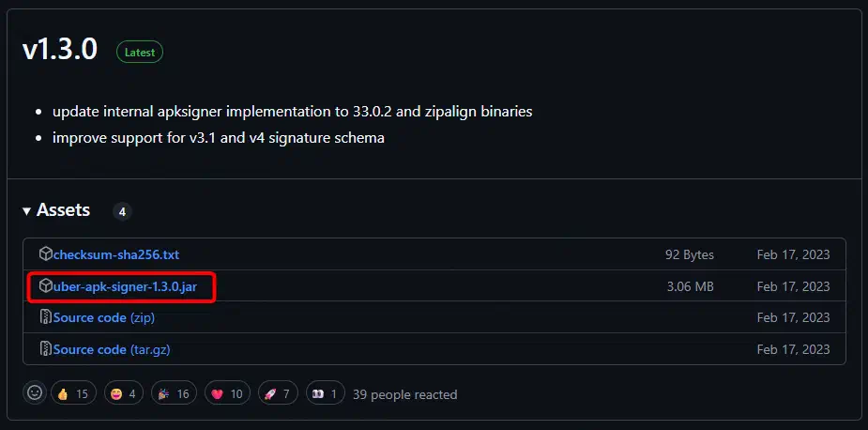This screenshot has height=430, width=868.
Task: Click the package icon beside checksum-sha256.txt
Action: [x=46, y=254]
